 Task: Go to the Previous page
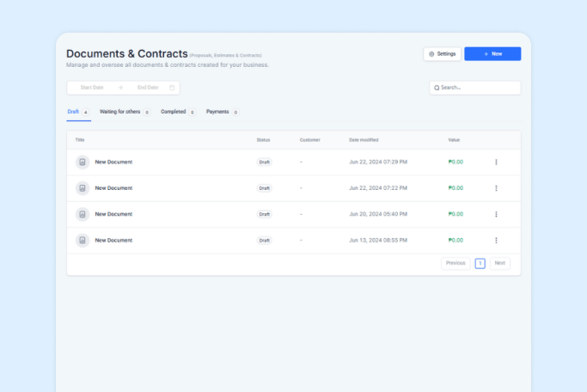click(x=456, y=263)
